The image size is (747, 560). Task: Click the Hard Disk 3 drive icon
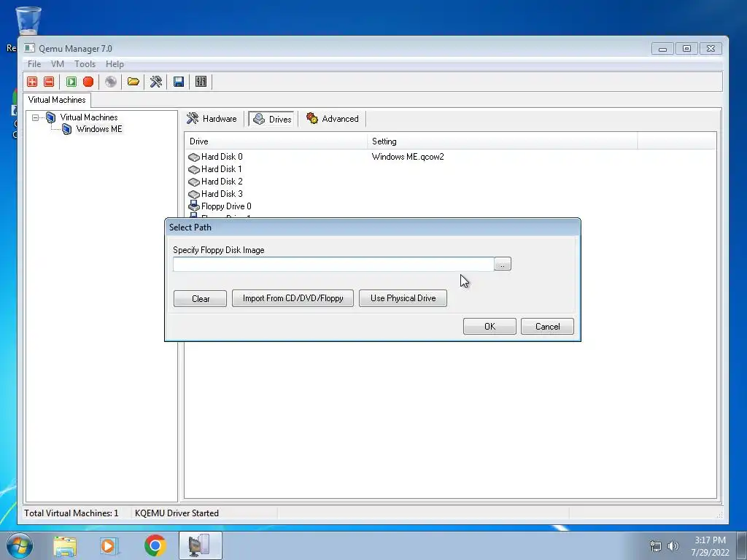193,194
